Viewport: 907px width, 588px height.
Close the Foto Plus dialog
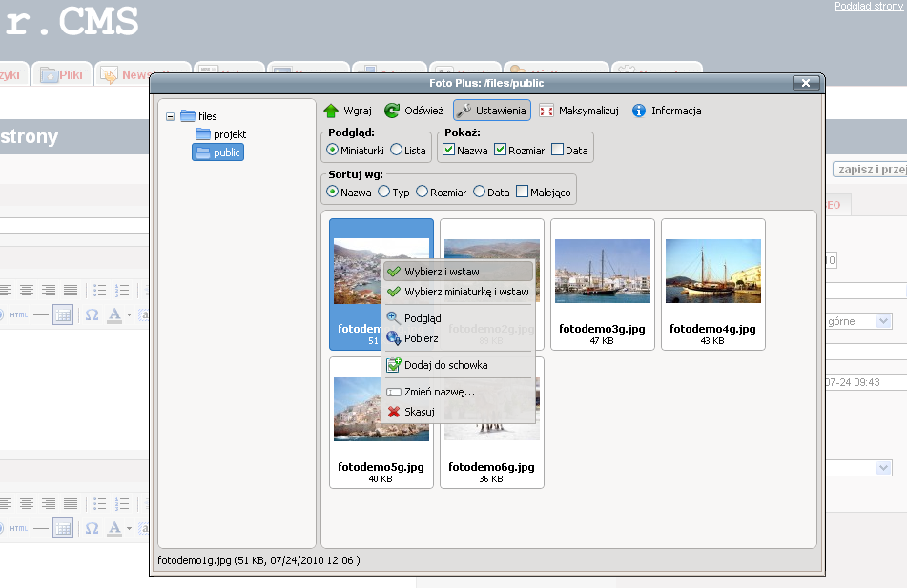click(806, 83)
